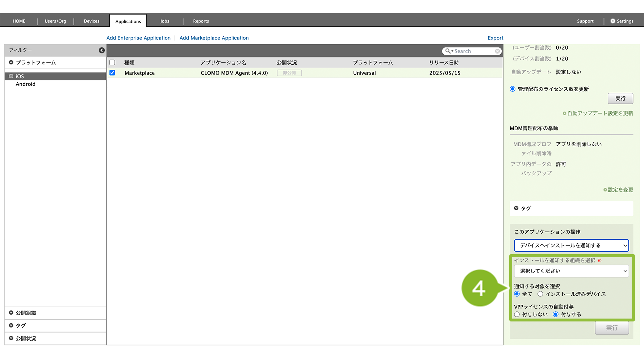Click 自動アップデート設定を更新 link
Image resolution: width=644 pixels, height=362 pixels.
pos(600,113)
